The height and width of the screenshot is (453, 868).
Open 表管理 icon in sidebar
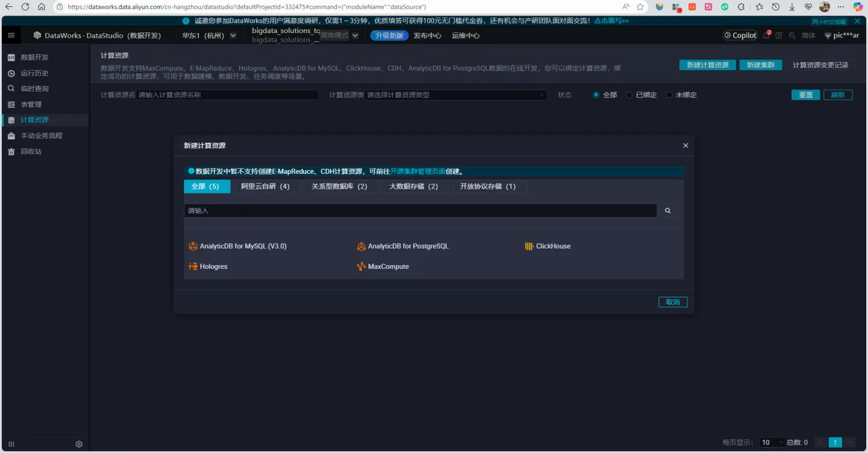(x=11, y=104)
